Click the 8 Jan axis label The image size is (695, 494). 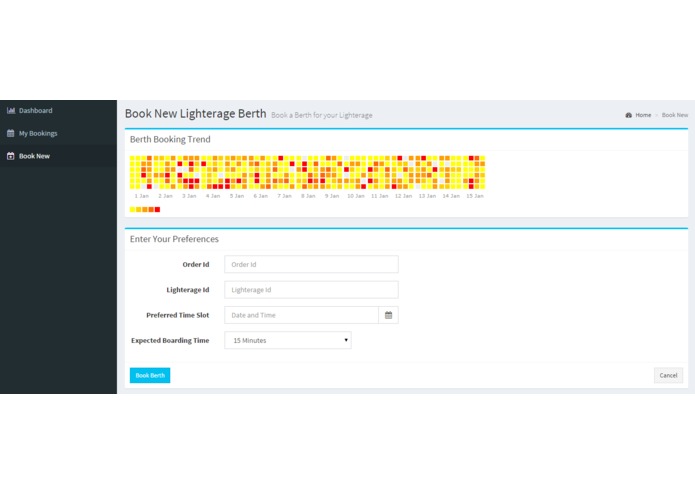pyautogui.click(x=308, y=196)
